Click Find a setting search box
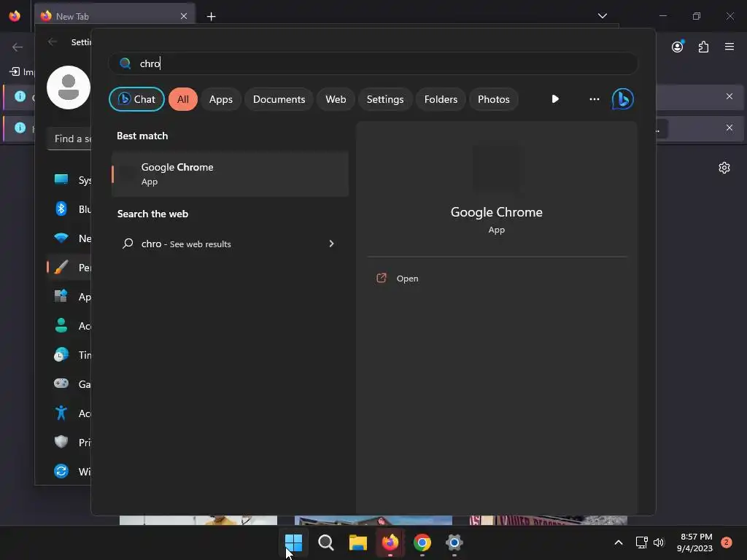Screen dimensions: 747x560 click(x=69, y=139)
